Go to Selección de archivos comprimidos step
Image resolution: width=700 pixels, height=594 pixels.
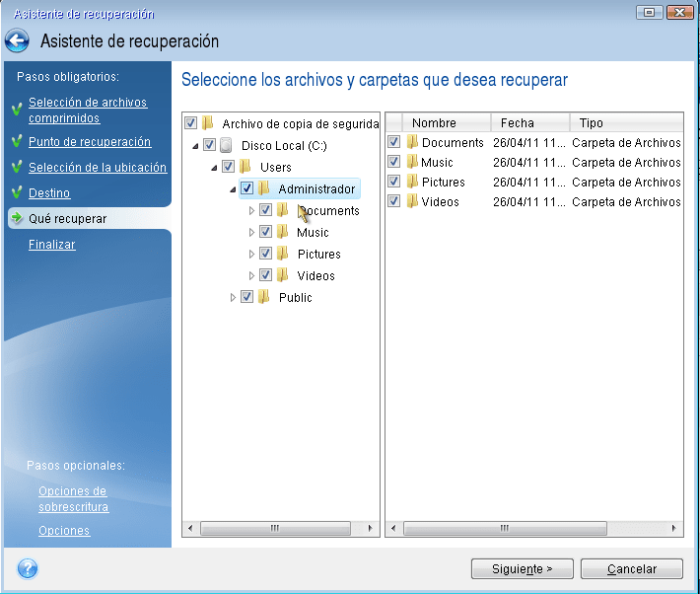point(88,110)
